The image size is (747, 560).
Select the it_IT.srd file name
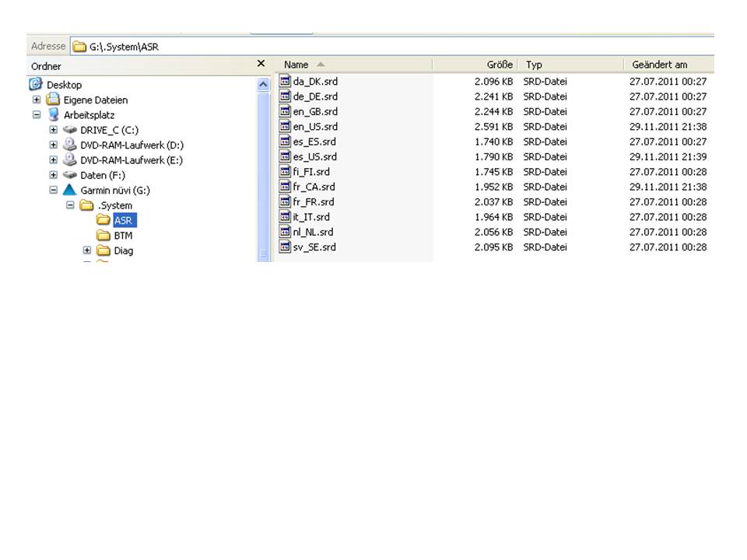click(x=311, y=217)
